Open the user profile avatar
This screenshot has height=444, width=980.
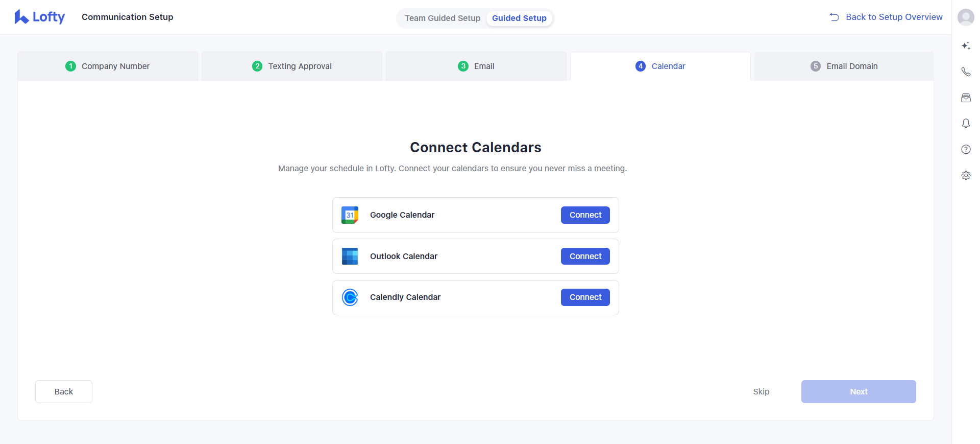pyautogui.click(x=966, y=17)
